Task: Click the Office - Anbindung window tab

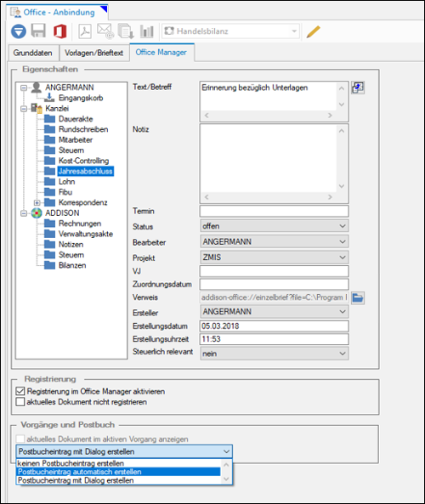Action: click(x=57, y=12)
